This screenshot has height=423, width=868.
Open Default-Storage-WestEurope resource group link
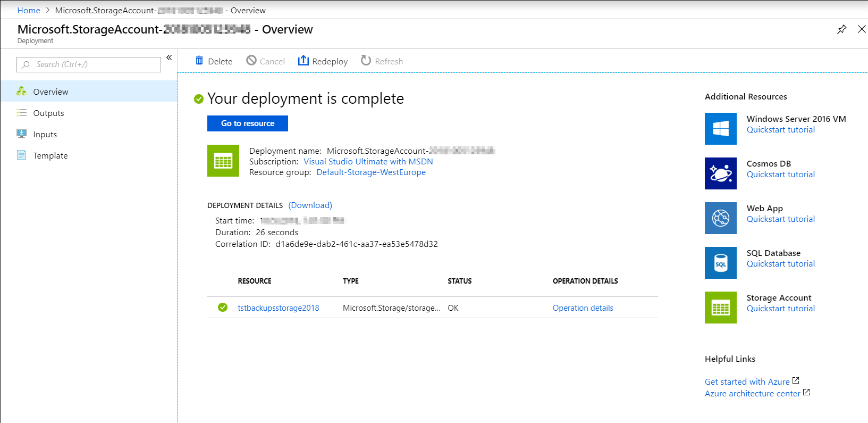(x=371, y=172)
